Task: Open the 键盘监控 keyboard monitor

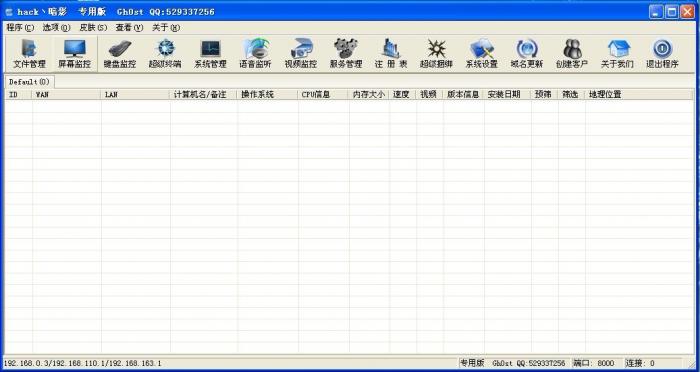Action: coord(120,54)
